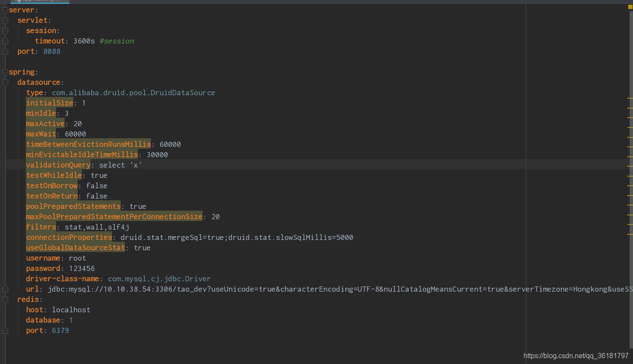Screen dimensions: 633x364
Task: Click connectionProperties key
Action: [69, 237]
